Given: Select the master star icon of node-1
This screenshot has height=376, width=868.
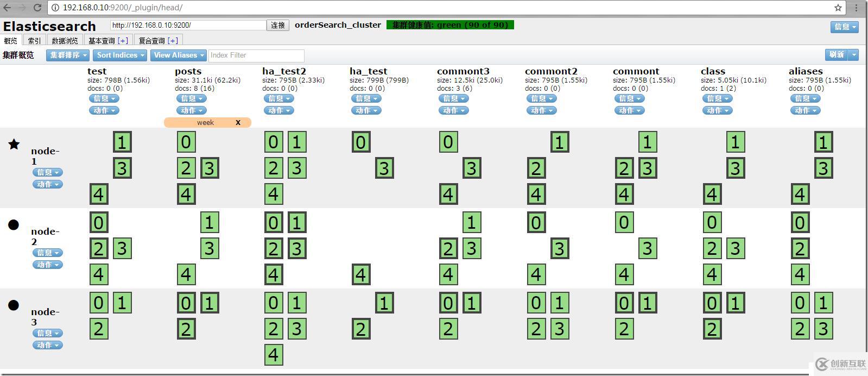Looking at the screenshot, I should tap(14, 144).
